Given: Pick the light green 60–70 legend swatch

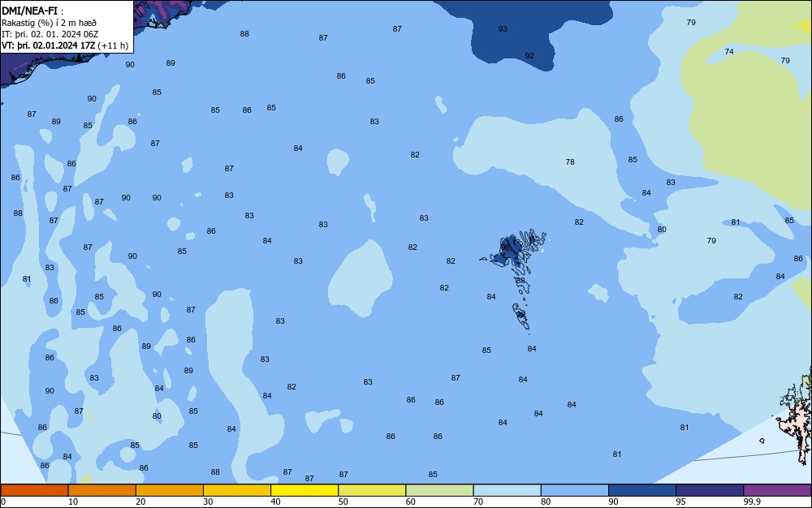Looking at the screenshot, I should (439, 490).
